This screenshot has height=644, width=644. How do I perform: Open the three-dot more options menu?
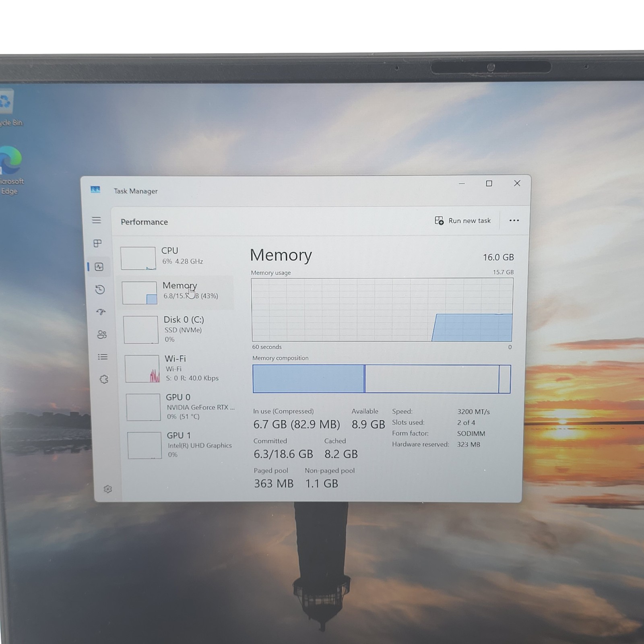point(514,221)
